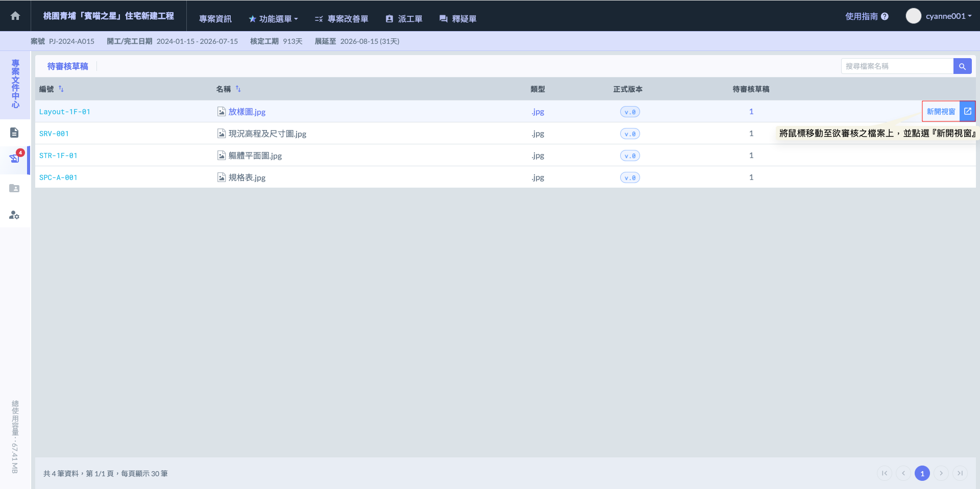Click the 新開視窗 button
Screen dimensions: 980x489
point(941,112)
